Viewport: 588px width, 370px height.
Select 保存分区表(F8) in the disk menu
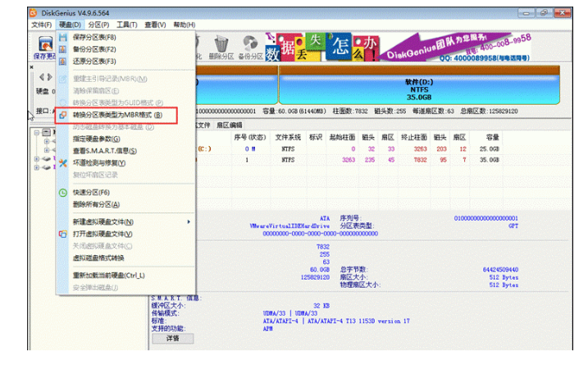pyautogui.click(x=94, y=37)
